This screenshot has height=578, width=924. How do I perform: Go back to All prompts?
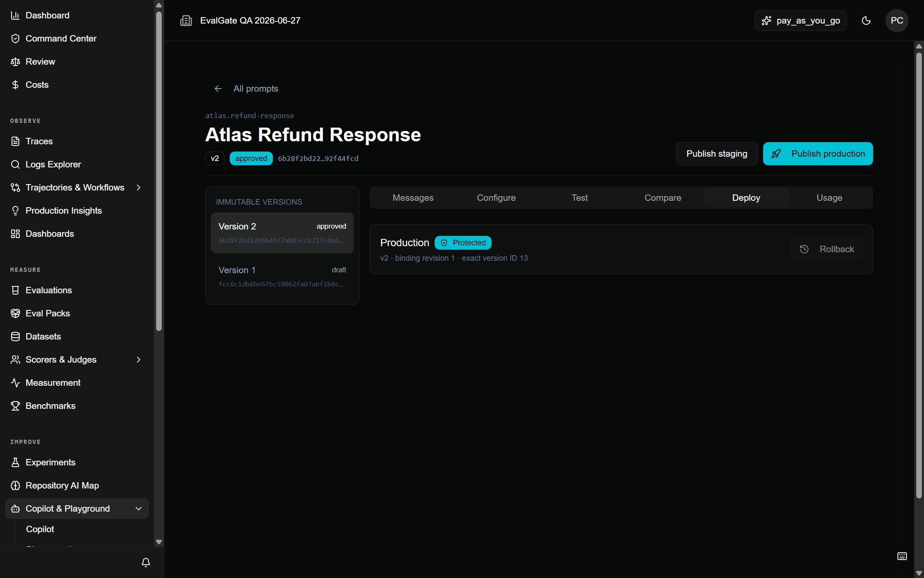point(256,89)
